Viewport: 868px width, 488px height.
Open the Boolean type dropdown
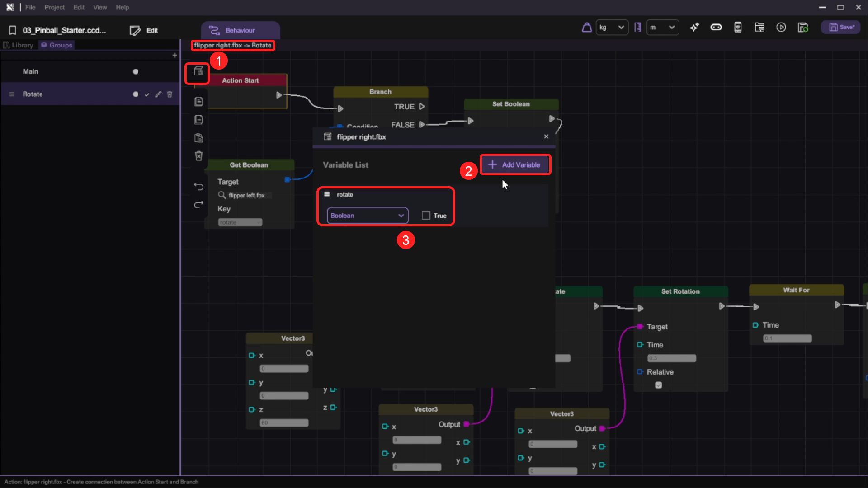pos(367,216)
